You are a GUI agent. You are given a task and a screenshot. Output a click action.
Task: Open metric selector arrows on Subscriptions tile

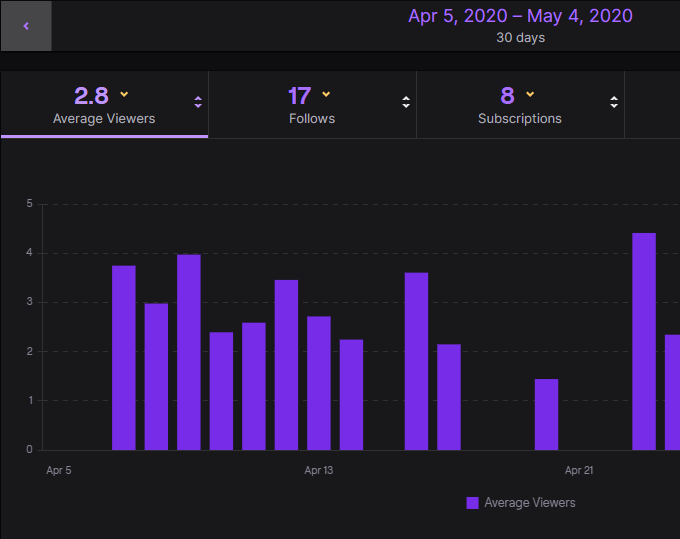(x=614, y=102)
